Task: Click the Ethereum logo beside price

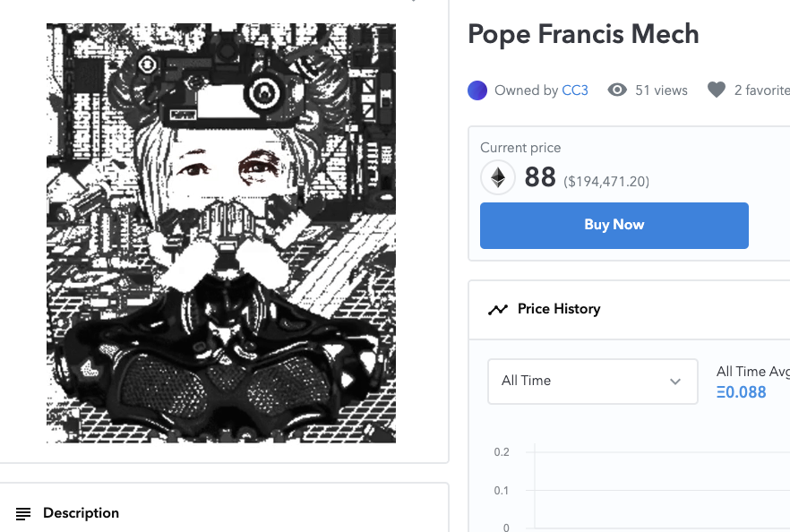Action: click(498, 177)
